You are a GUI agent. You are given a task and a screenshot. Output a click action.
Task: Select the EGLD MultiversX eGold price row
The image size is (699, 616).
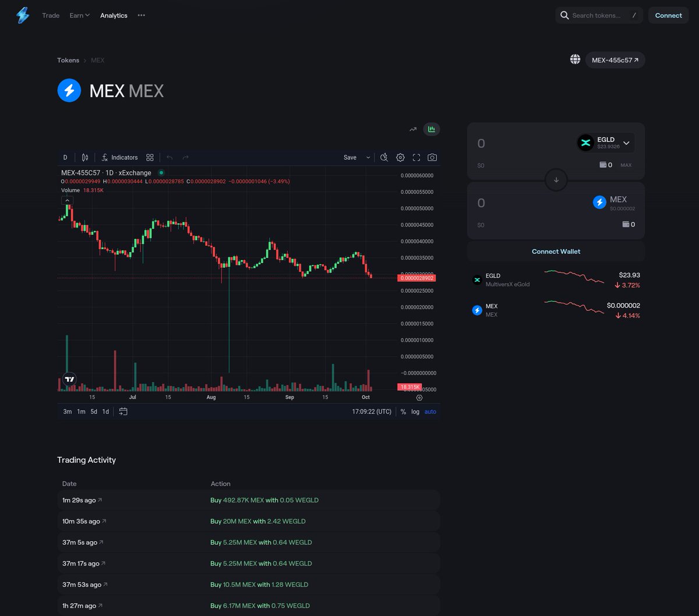(556, 280)
